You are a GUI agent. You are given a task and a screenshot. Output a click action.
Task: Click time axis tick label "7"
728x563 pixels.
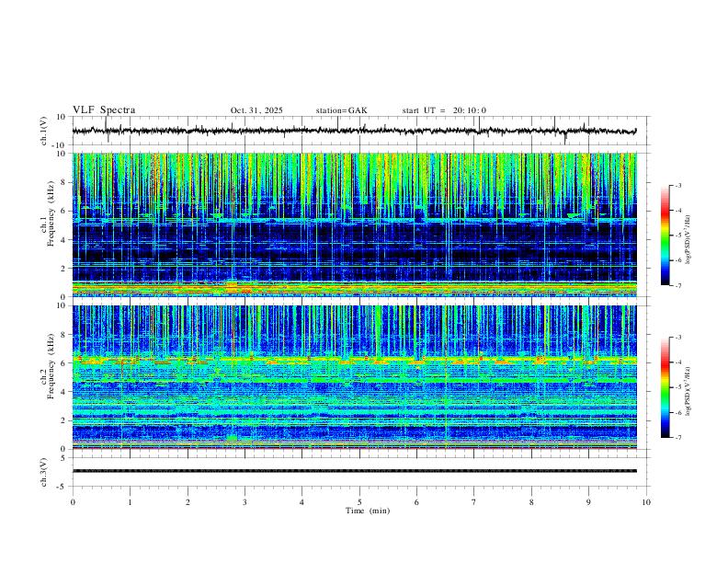pos(474,502)
